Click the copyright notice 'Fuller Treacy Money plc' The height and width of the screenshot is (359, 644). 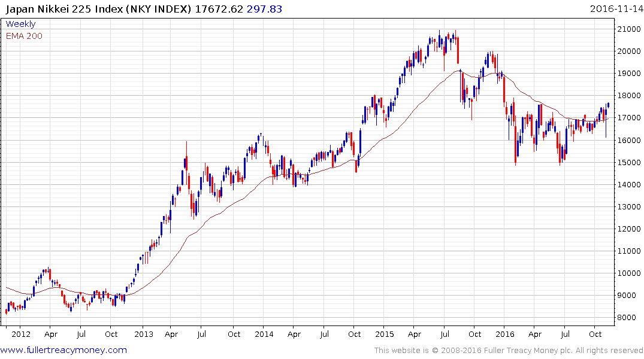click(x=528, y=351)
